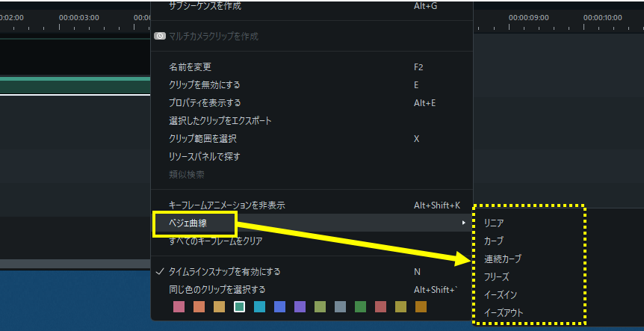The image size is (644, 331).
Task: Click the multi-camera clip icon
Action: 160,36
